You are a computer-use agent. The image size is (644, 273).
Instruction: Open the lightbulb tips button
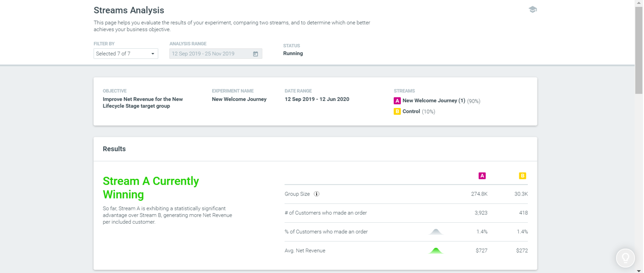point(625,258)
